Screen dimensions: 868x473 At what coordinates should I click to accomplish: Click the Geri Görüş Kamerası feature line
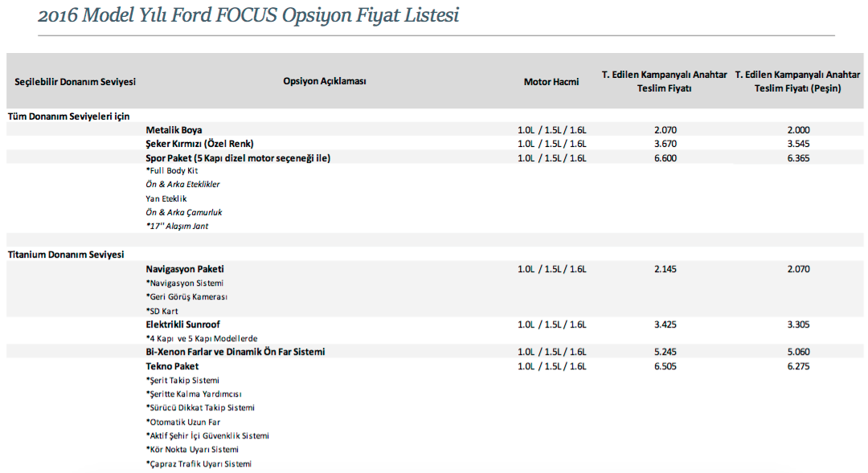click(186, 297)
